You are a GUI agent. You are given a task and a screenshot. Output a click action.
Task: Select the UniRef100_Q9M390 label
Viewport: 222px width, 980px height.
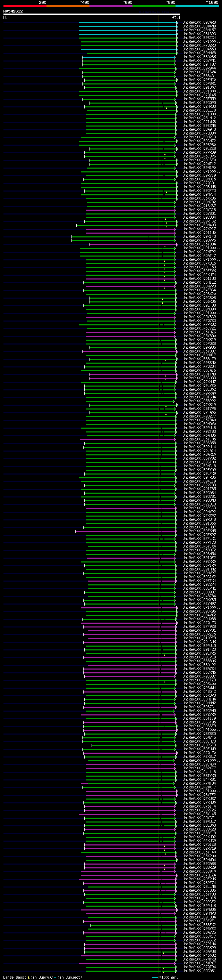coord(199,309)
